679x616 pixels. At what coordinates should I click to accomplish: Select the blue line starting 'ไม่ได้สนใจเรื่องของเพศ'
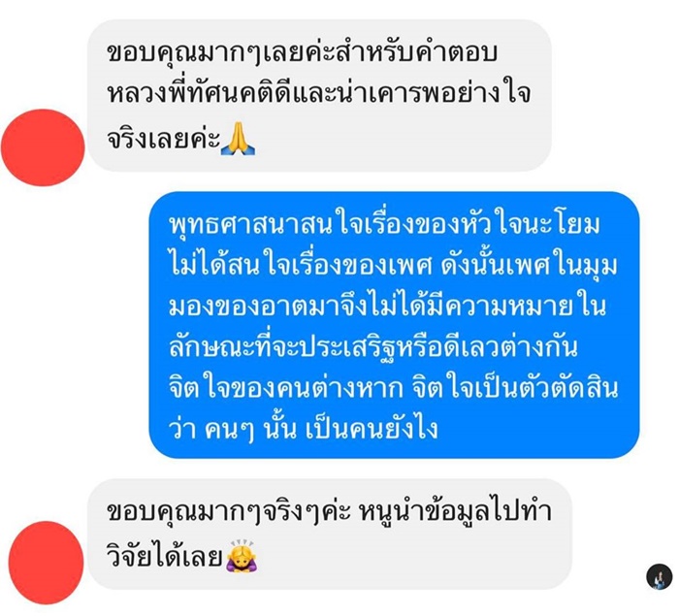coord(393,266)
